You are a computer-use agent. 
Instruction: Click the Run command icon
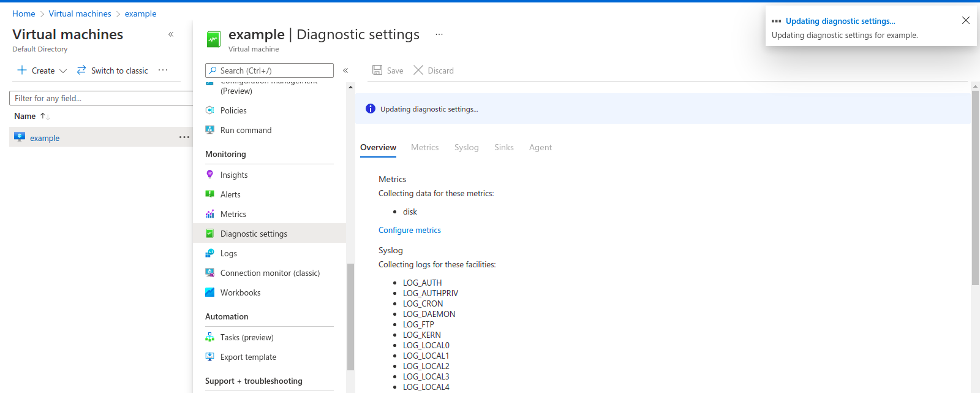click(x=209, y=130)
